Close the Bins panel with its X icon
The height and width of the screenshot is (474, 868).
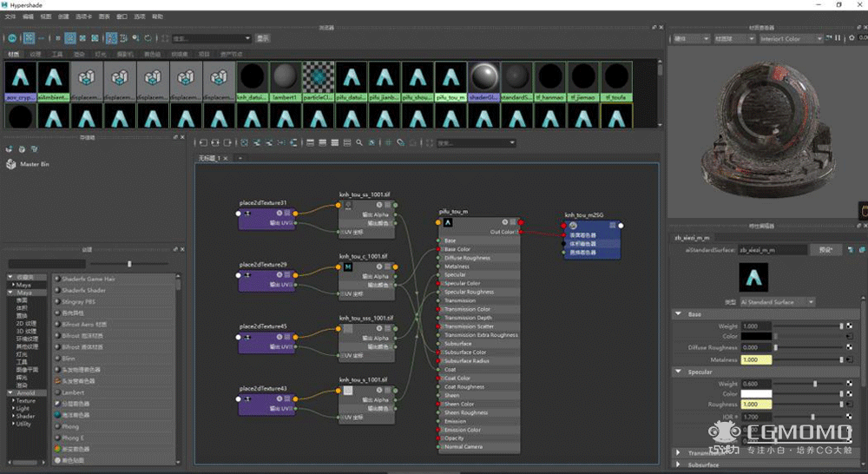point(182,137)
